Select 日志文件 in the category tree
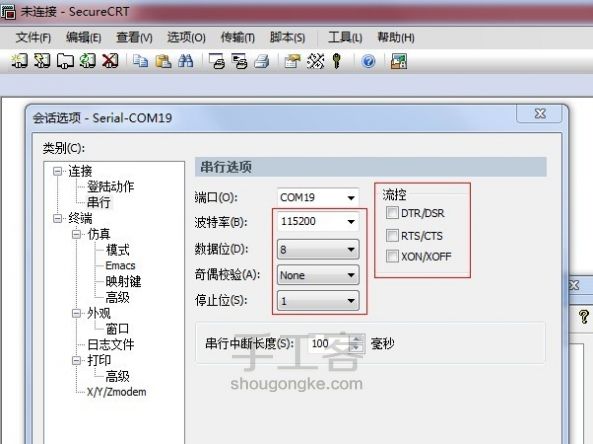 pos(110,345)
